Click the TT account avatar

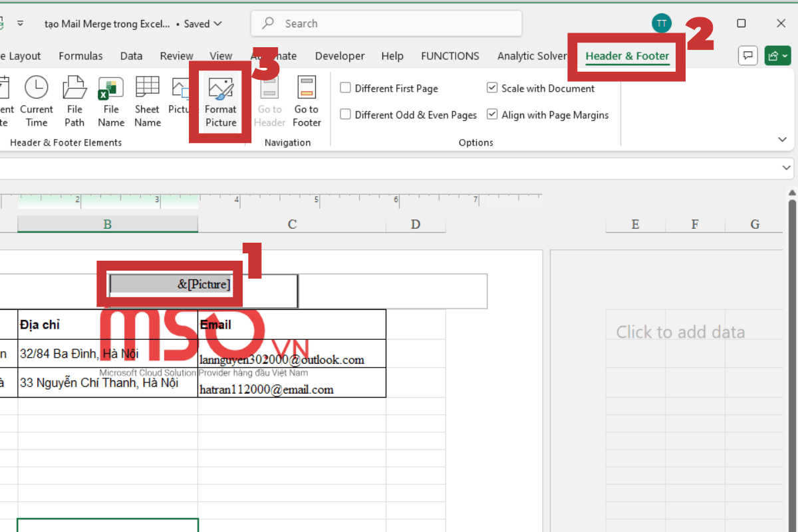click(661, 23)
